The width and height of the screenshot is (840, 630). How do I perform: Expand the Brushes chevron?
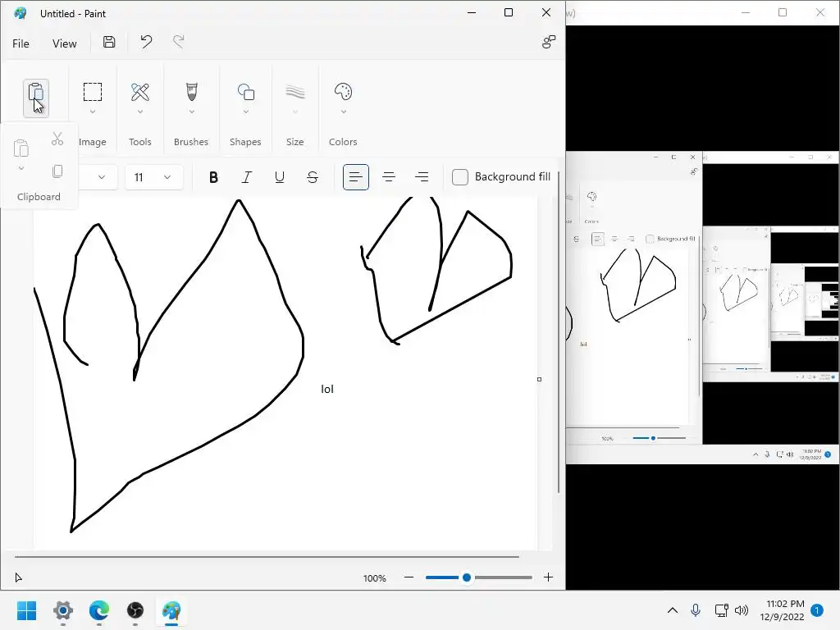[191, 112]
